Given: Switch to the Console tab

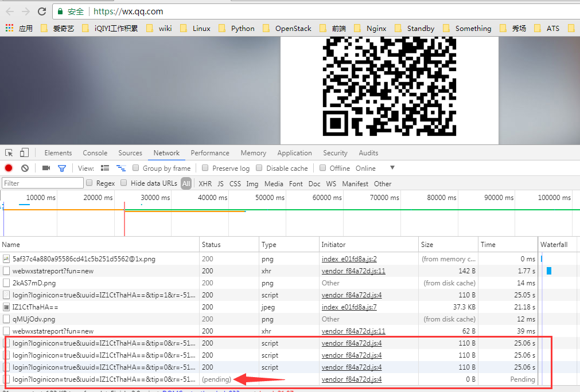Looking at the screenshot, I should pos(95,153).
